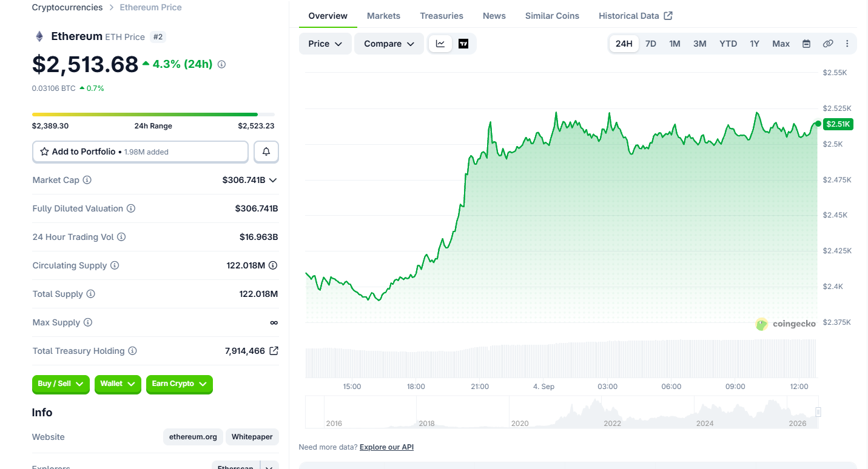Image resolution: width=868 pixels, height=469 pixels.
Task: Select the YTD time range
Action: point(728,44)
